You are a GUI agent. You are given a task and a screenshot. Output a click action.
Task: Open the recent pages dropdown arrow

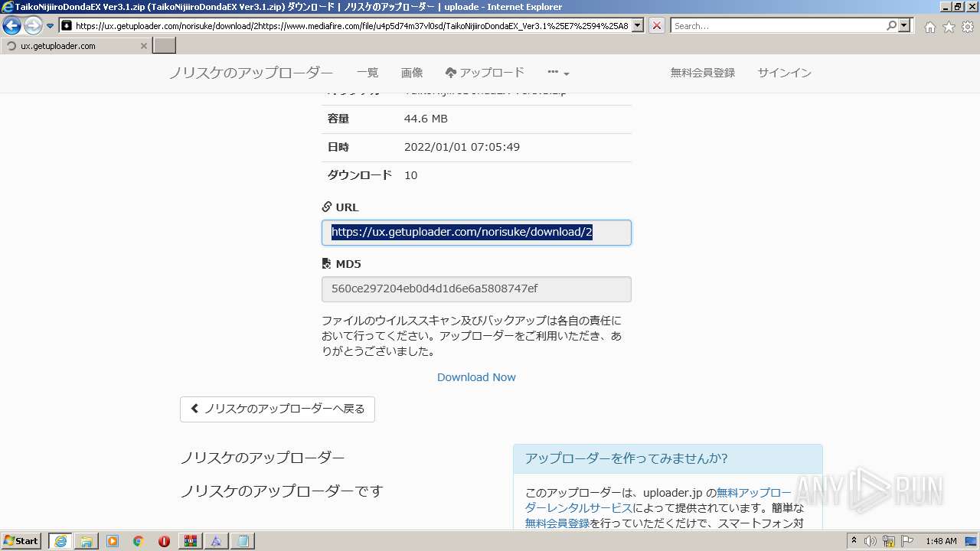tap(50, 26)
